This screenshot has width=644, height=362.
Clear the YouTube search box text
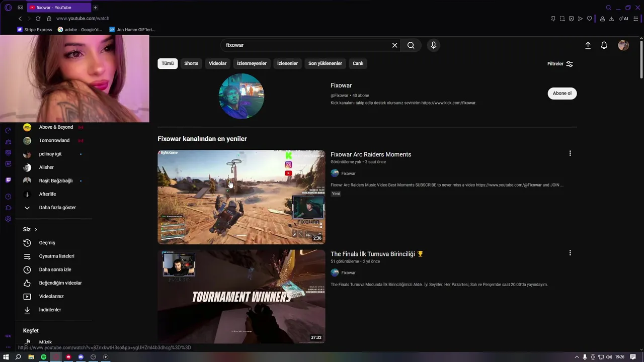tap(394, 45)
